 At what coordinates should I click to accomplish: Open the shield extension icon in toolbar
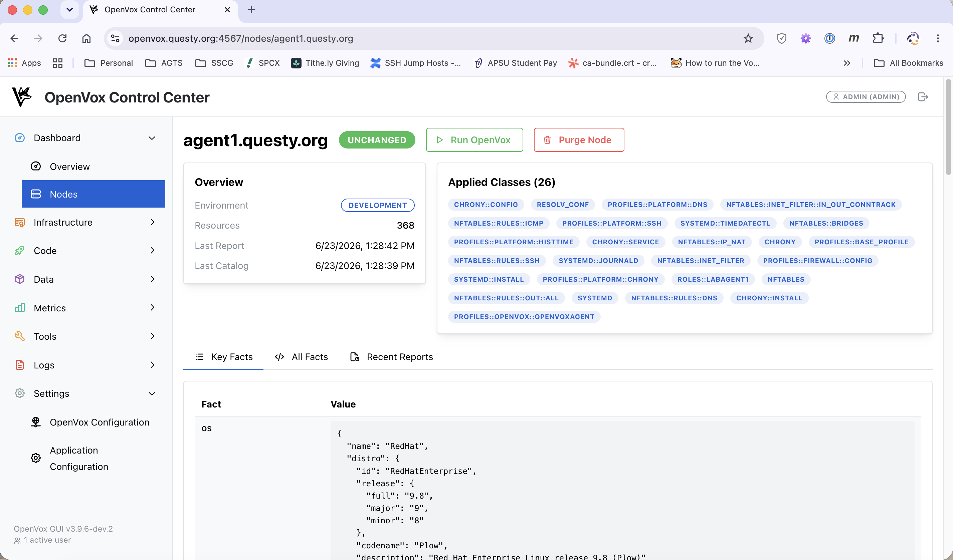tap(782, 38)
